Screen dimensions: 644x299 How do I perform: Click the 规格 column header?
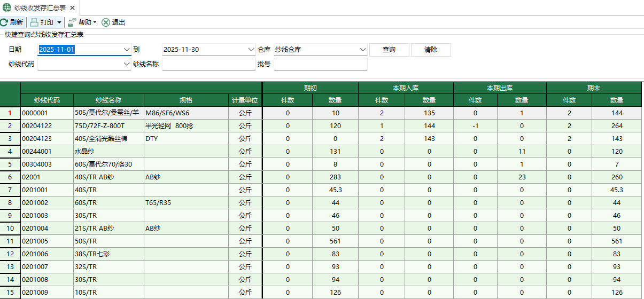point(186,100)
